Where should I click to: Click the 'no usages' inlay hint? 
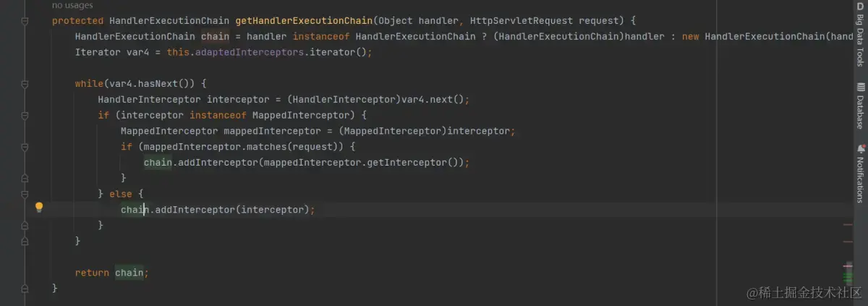point(72,6)
